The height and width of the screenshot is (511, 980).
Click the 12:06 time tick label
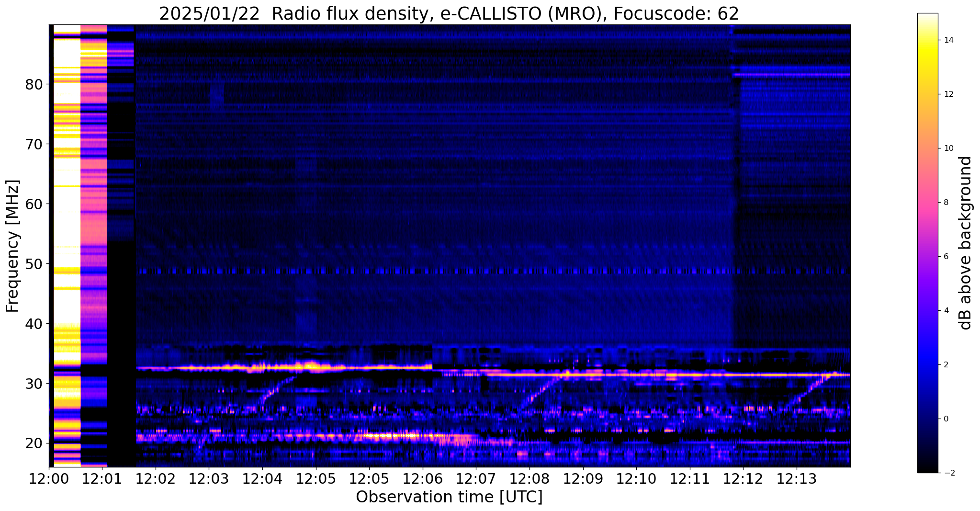coord(423,479)
